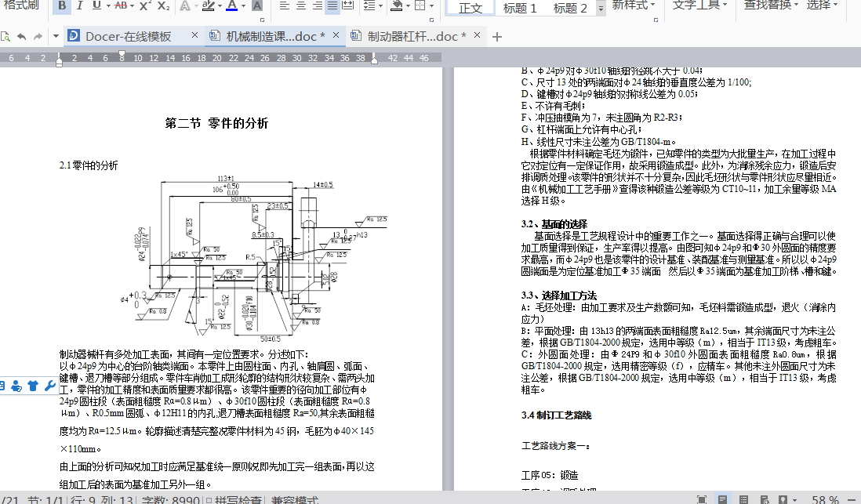Open borders dropdown arrow
This screenshot has height=504, width=861.
[x=431, y=6]
